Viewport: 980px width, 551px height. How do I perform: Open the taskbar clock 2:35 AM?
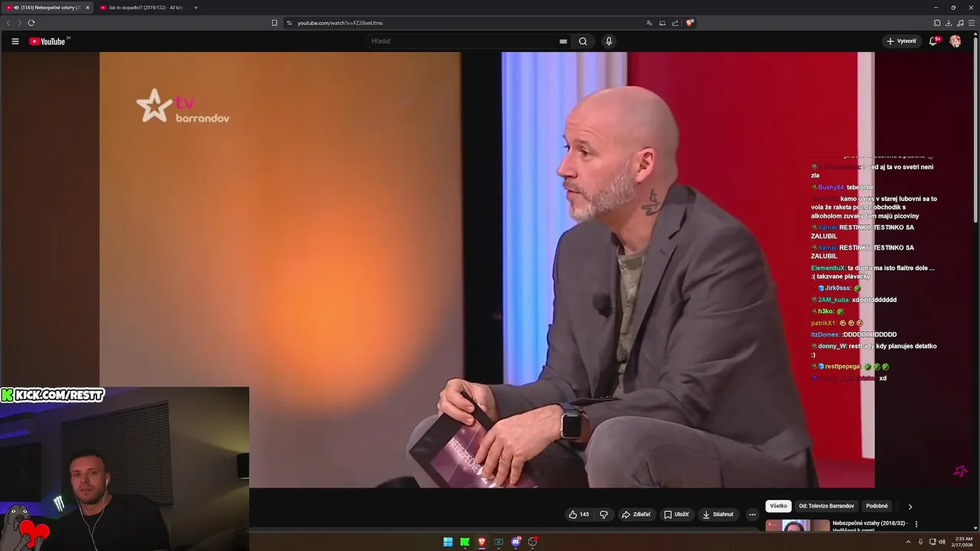coord(962,542)
